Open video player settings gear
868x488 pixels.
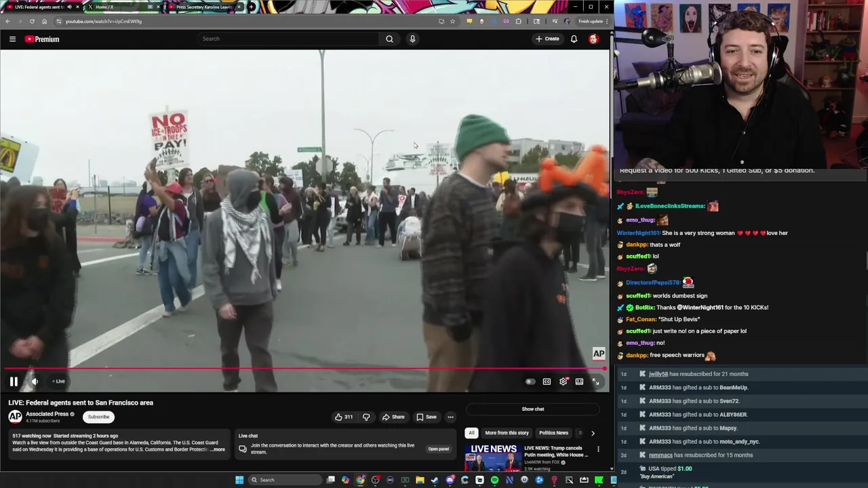pyautogui.click(x=564, y=382)
